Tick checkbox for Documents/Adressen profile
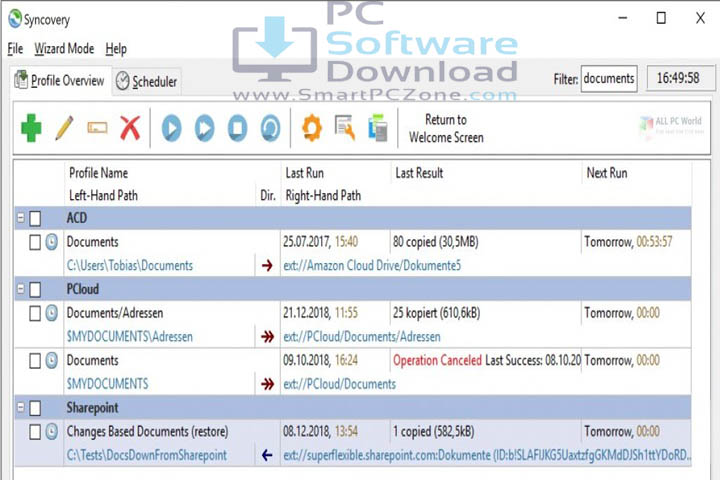Image resolution: width=720 pixels, height=480 pixels. (x=35, y=313)
